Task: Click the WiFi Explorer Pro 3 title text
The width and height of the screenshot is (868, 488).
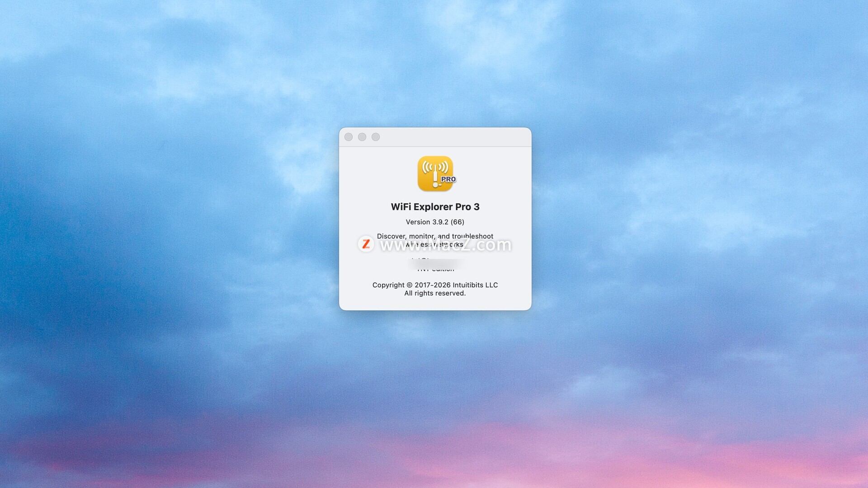Action: point(435,207)
